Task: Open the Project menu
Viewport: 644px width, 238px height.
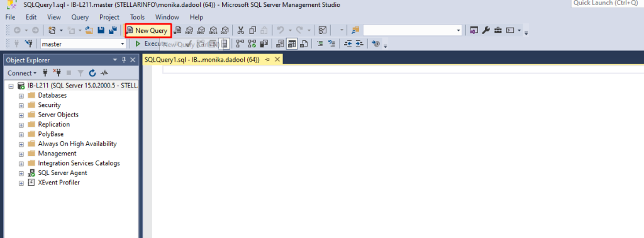Action: (109, 17)
